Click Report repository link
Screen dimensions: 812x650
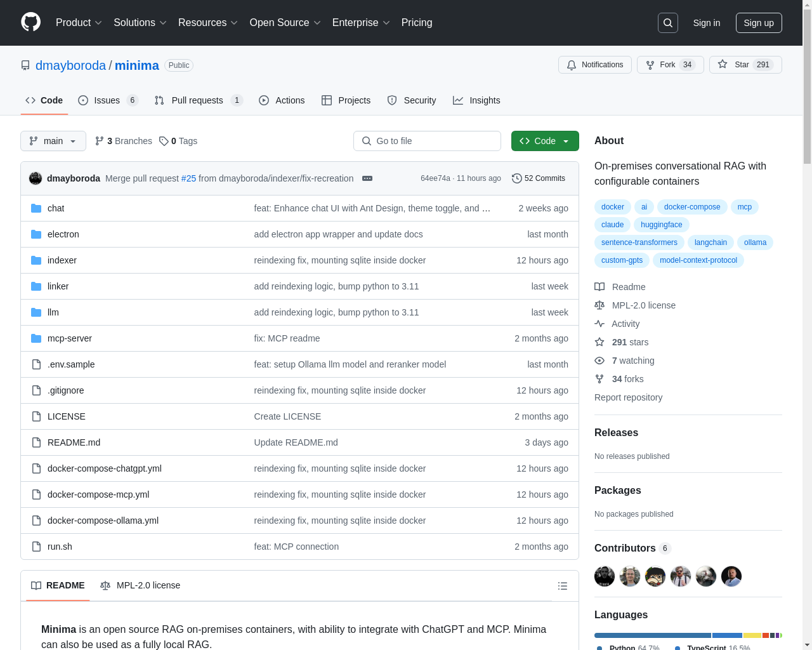tap(629, 397)
